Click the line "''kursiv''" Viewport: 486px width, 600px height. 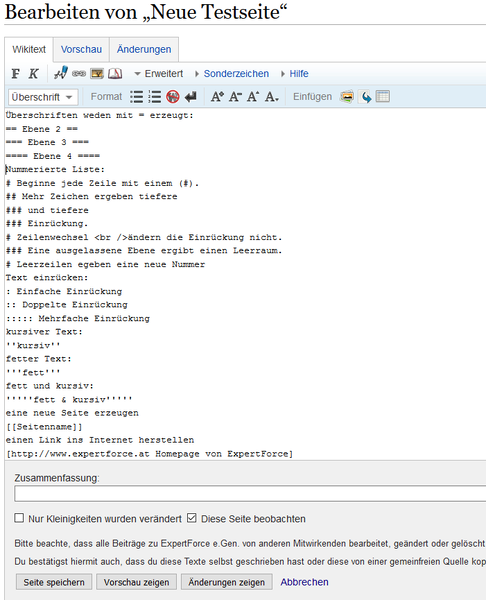[33, 346]
